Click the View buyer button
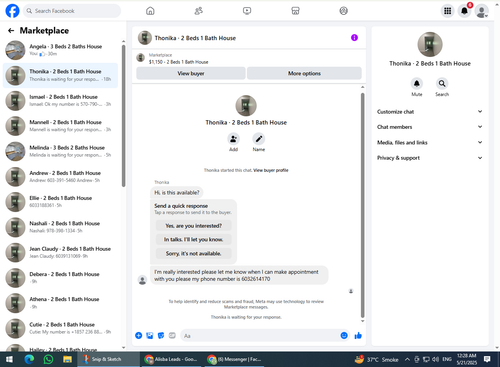500x367 pixels. pyautogui.click(x=191, y=73)
